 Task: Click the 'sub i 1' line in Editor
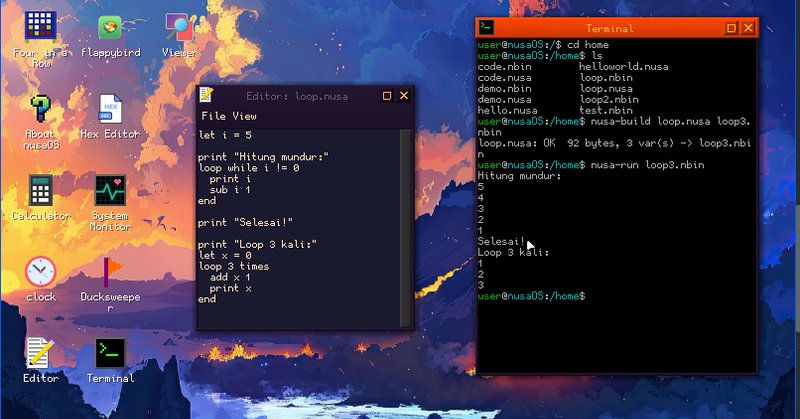point(230,189)
